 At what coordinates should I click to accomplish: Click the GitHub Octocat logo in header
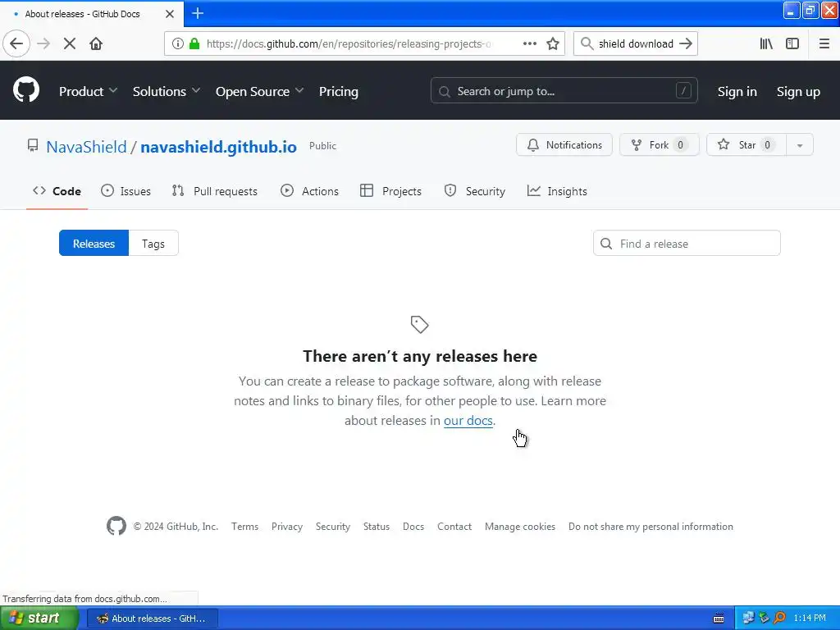26,89
